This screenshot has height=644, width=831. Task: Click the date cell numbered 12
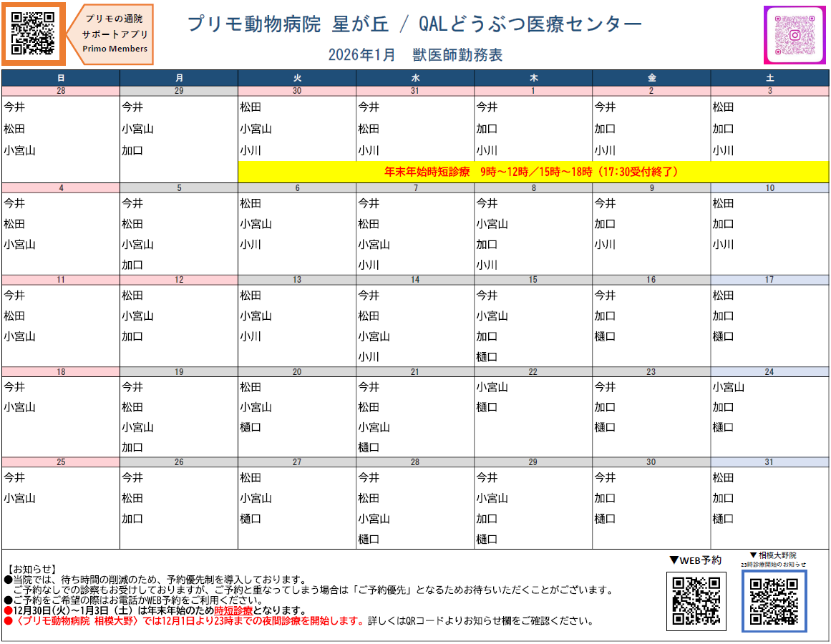179,280
